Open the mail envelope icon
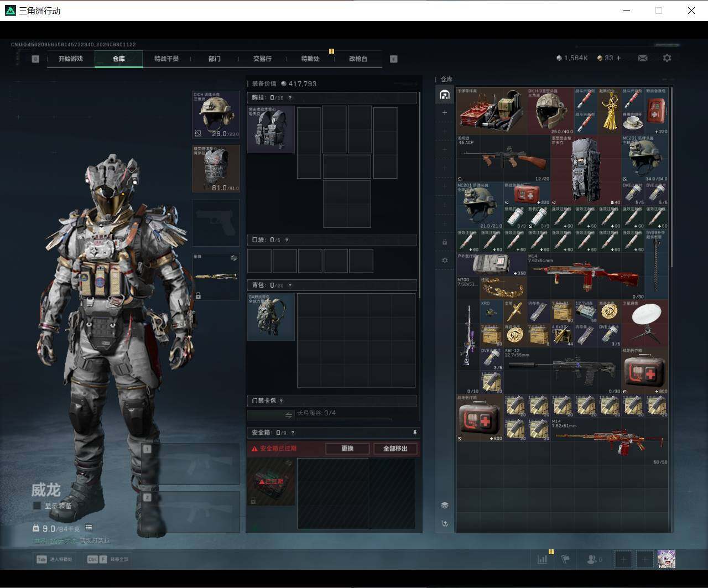The height and width of the screenshot is (588, 708). click(x=642, y=58)
